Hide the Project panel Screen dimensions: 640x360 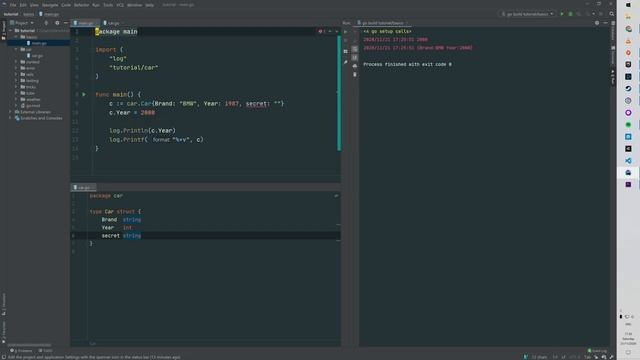click(x=66, y=23)
